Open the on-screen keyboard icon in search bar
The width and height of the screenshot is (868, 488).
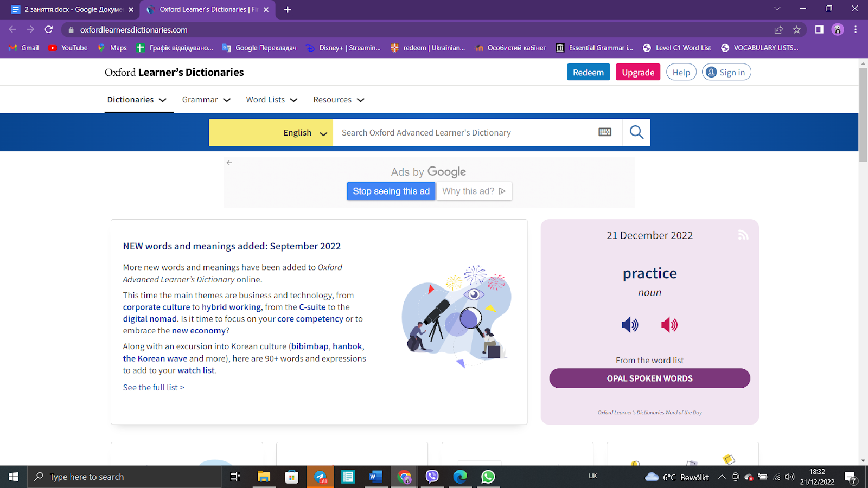point(605,132)
